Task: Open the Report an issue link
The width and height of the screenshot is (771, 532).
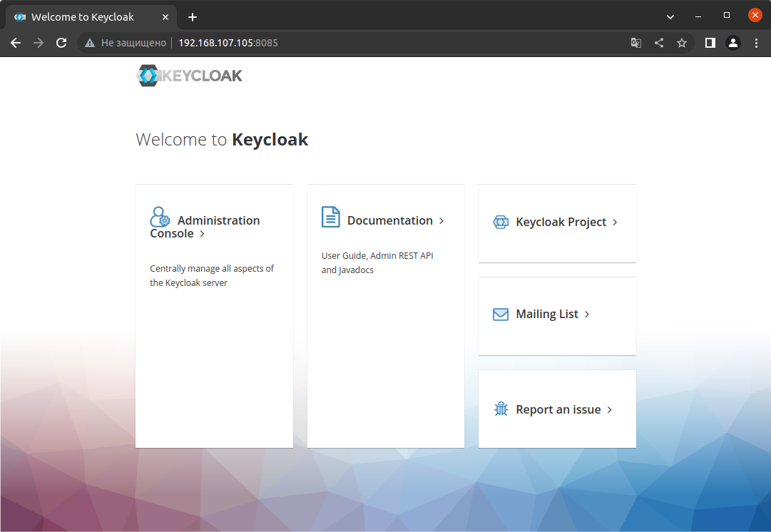Action: [x=558, y=409]
